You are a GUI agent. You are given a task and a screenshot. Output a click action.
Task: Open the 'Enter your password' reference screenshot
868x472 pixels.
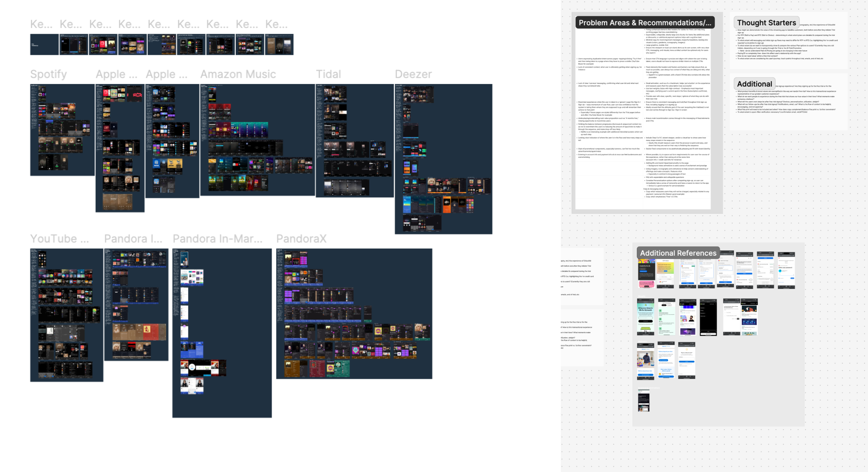(786, 270)
